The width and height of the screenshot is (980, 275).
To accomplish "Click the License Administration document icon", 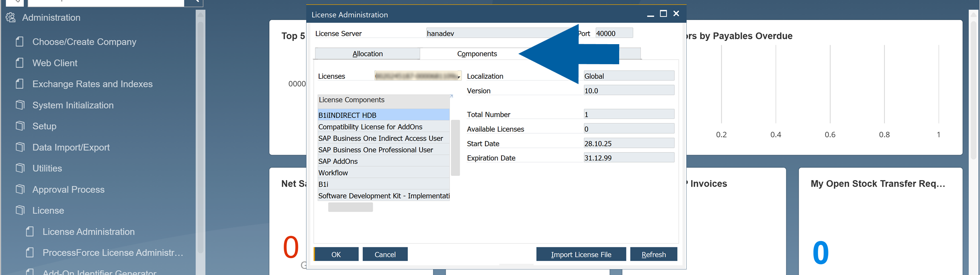I will [30, 232].
